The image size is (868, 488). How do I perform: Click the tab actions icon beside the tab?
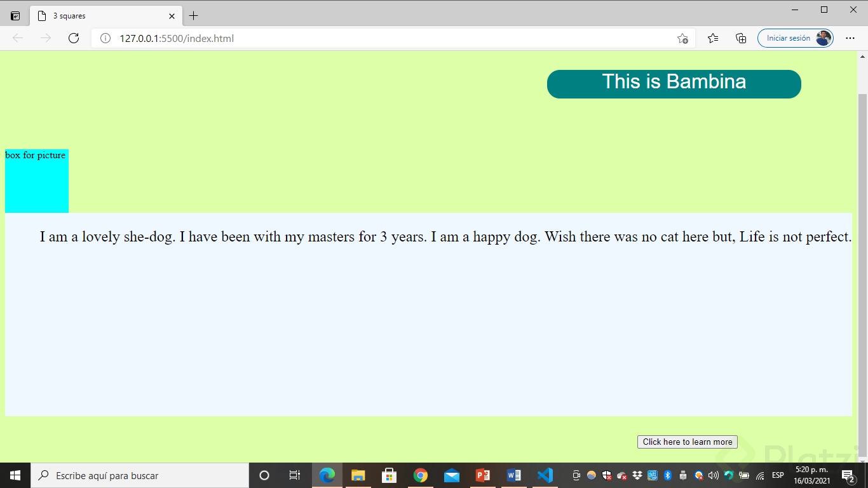click(x=15, y=16)
